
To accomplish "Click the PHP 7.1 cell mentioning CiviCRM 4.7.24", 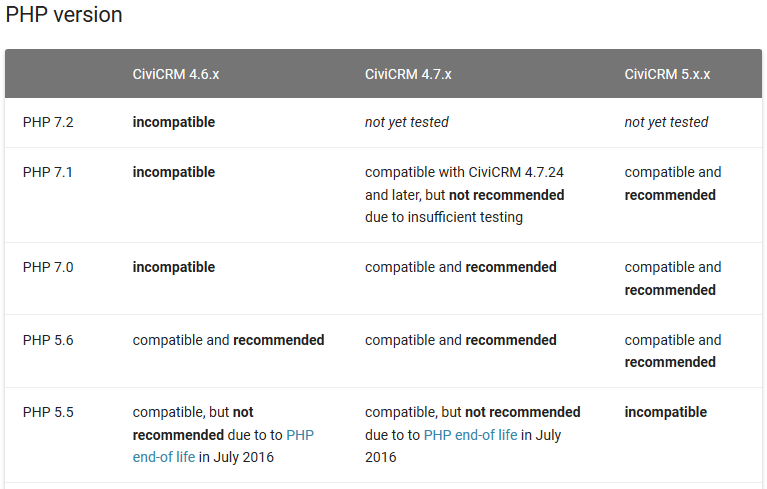I will tap(465, 195).
